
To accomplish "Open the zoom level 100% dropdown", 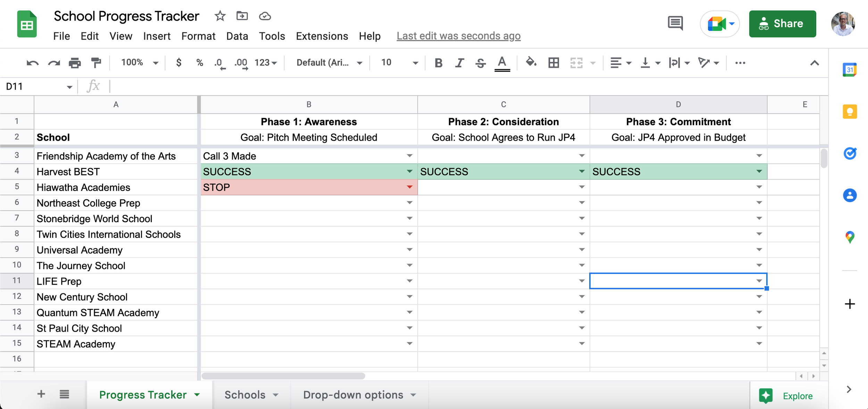I will [140, 63].
